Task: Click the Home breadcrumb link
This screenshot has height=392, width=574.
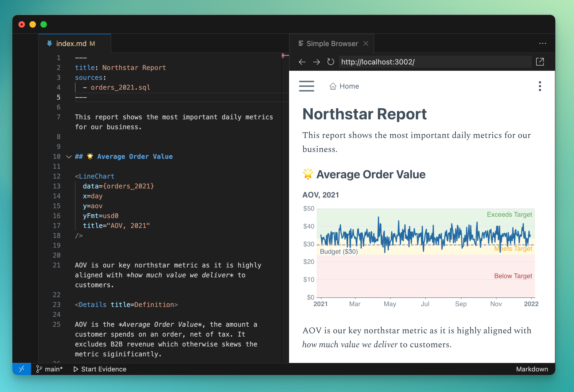Action: tap(349, 86)
